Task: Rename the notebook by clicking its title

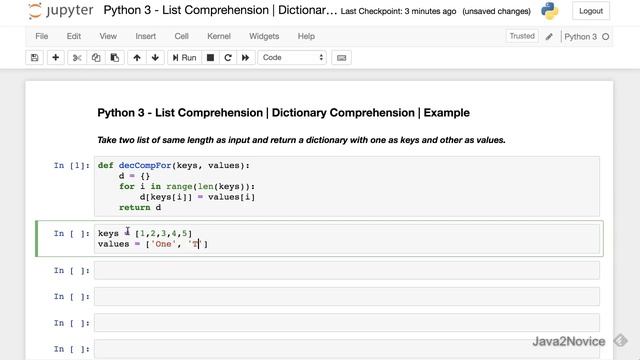Action: pos(220,10)
